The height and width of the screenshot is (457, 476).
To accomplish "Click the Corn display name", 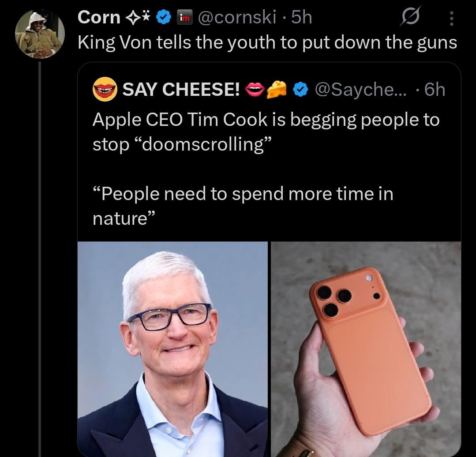I will [x=99, y=18].
